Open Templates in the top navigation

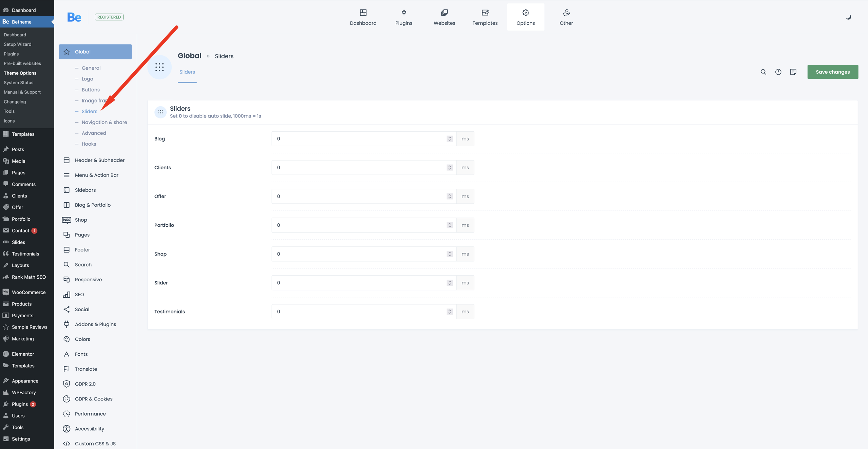coord(485,17)
